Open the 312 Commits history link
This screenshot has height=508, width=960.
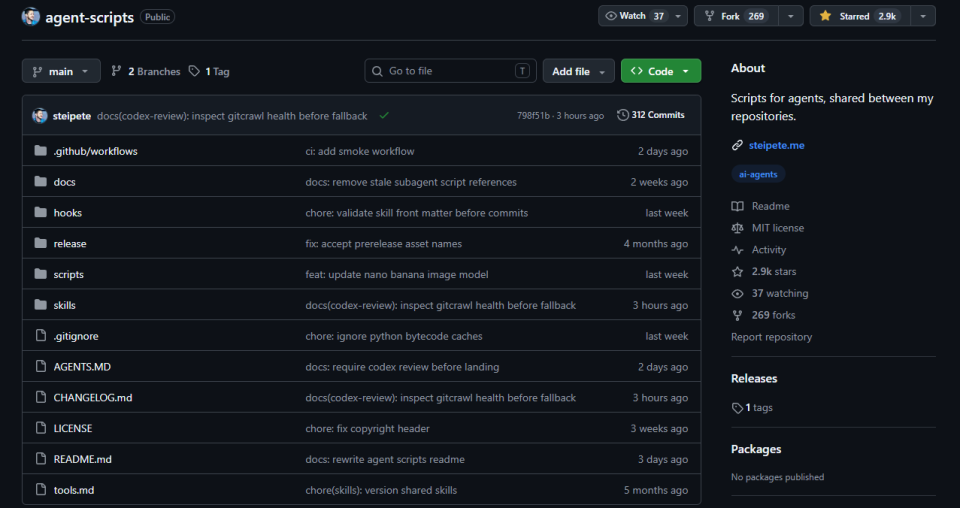pos(651,115)
